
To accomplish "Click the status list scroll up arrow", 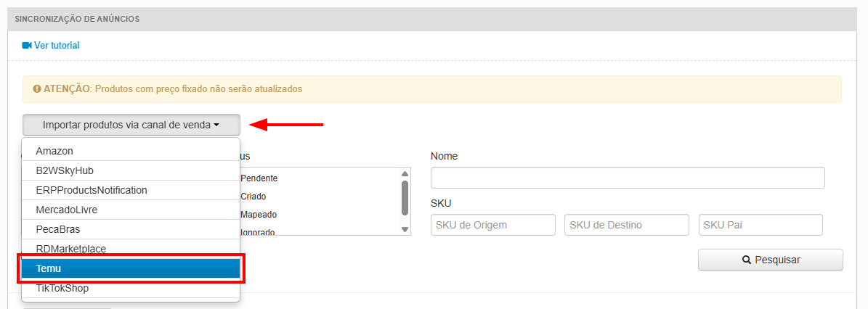I will point(405,174).
